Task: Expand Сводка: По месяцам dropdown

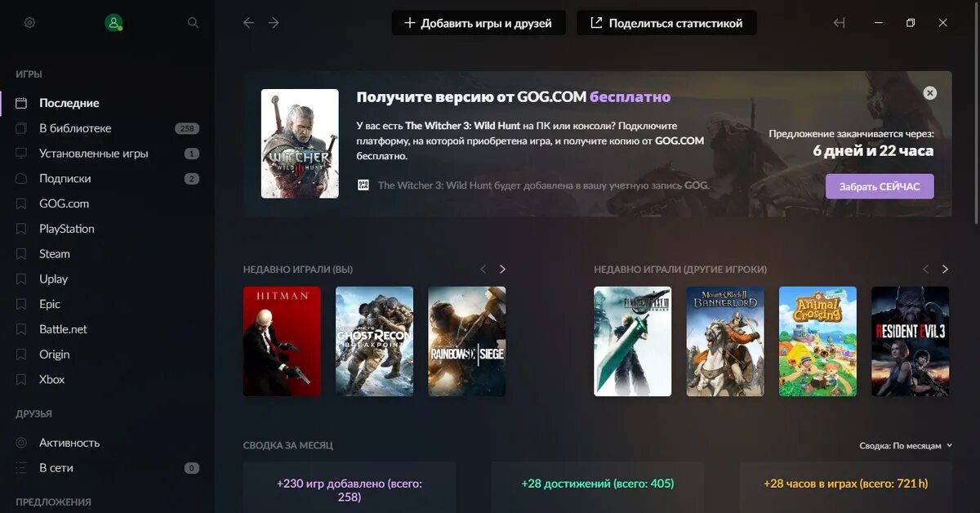Action: tap(906, 446)
